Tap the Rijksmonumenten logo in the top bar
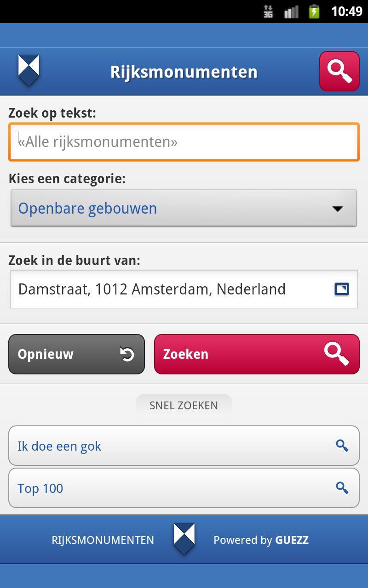The image size is (368, 588). (29, 70)
